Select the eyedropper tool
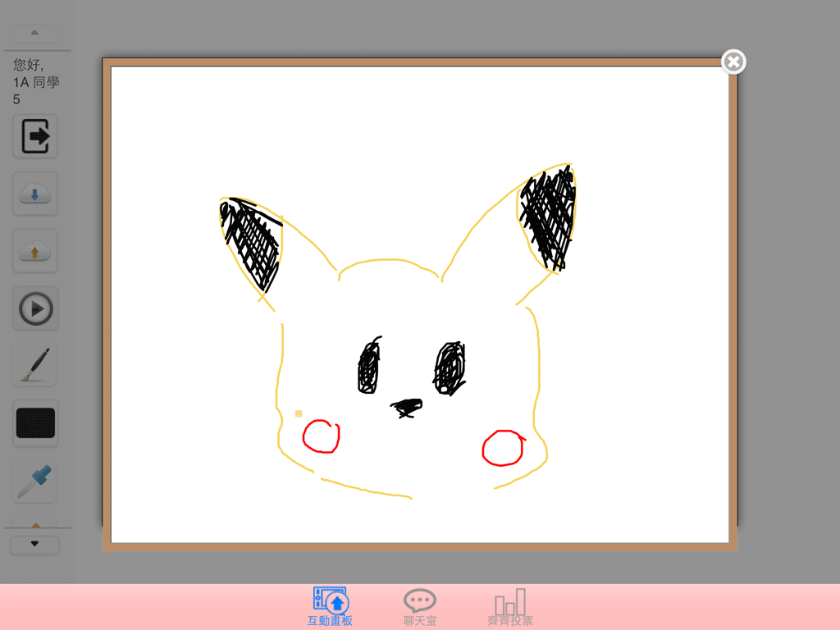This screenshot has height=630, width=840. click(x=35, y=481)
